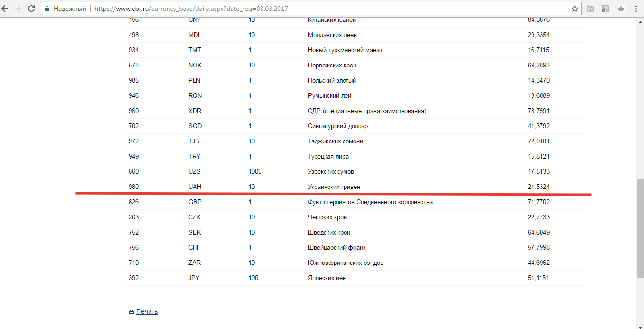Click the green secure padlock icon

[47, 9]
